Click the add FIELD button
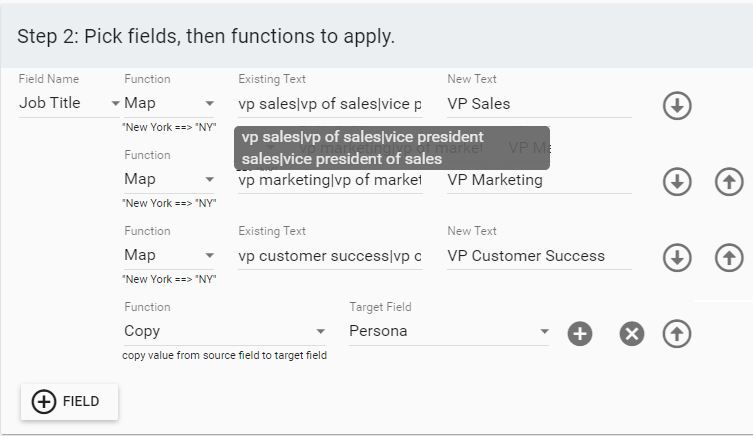Viewport: 753px width, 436px height. point(69,401)
